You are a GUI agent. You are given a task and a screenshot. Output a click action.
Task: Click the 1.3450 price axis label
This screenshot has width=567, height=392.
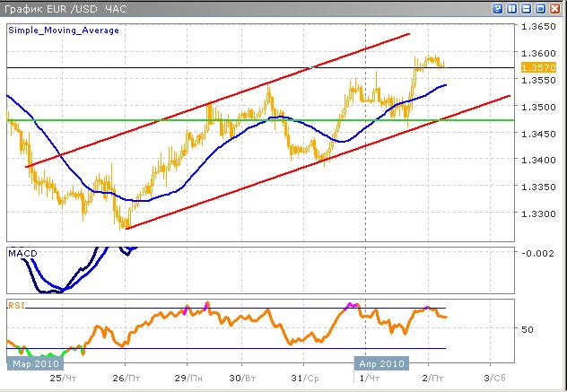[538, 134]
